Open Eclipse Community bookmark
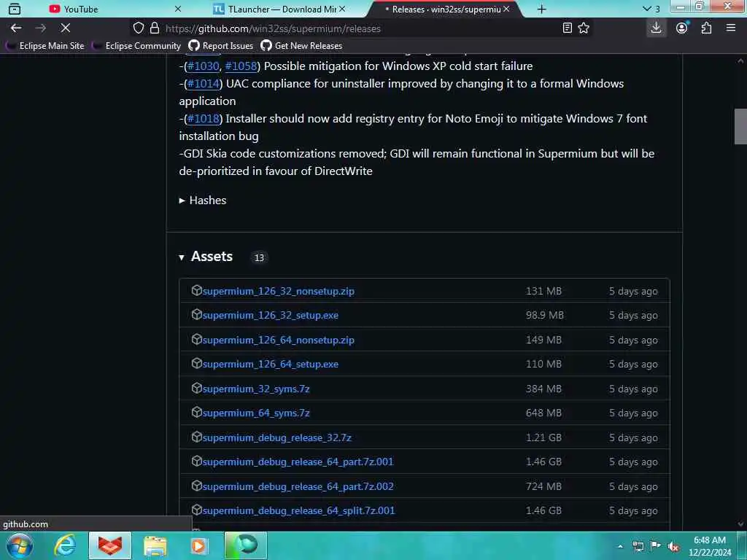This screenshot has width=747, height=560. click(136, 46)
